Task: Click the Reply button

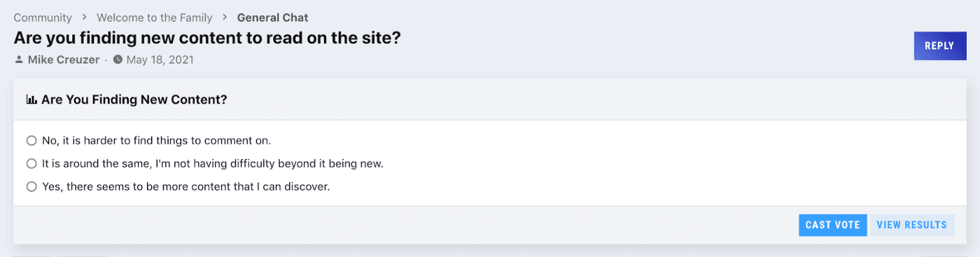Action: pyautogui.click(x=939, y=46)
